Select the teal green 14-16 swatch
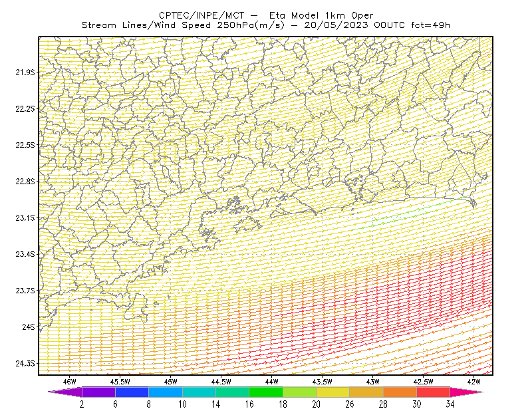This screenshot has width=532, height=411. click(x=232, y=392)
